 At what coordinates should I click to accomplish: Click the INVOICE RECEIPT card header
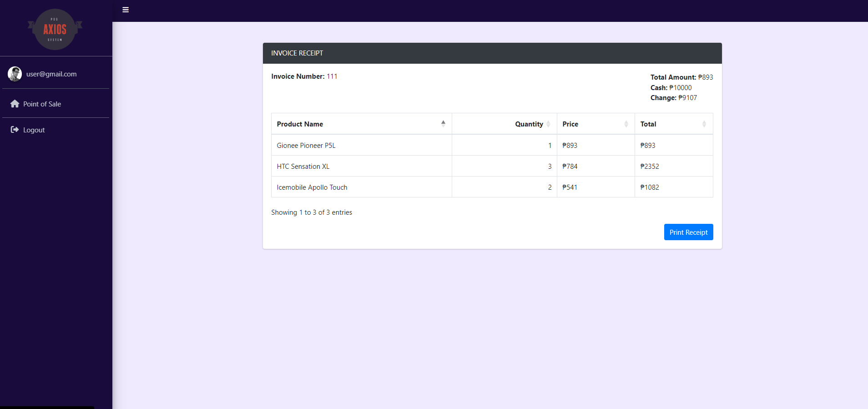pyautogui.click(x=492, y=53)
